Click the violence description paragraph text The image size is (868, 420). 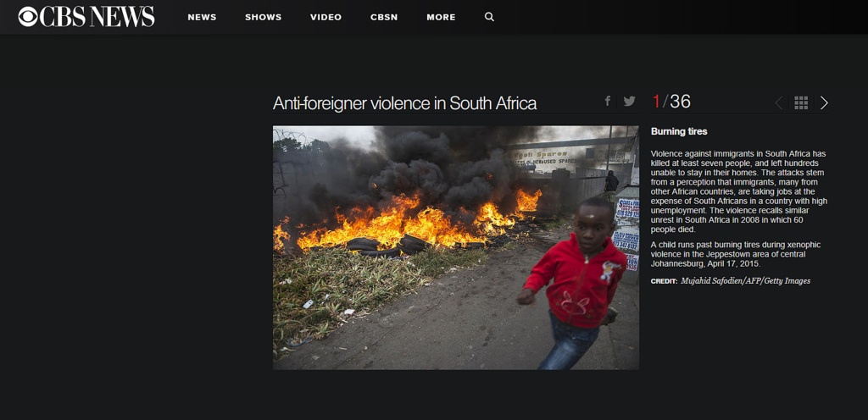tap(739, 191)
